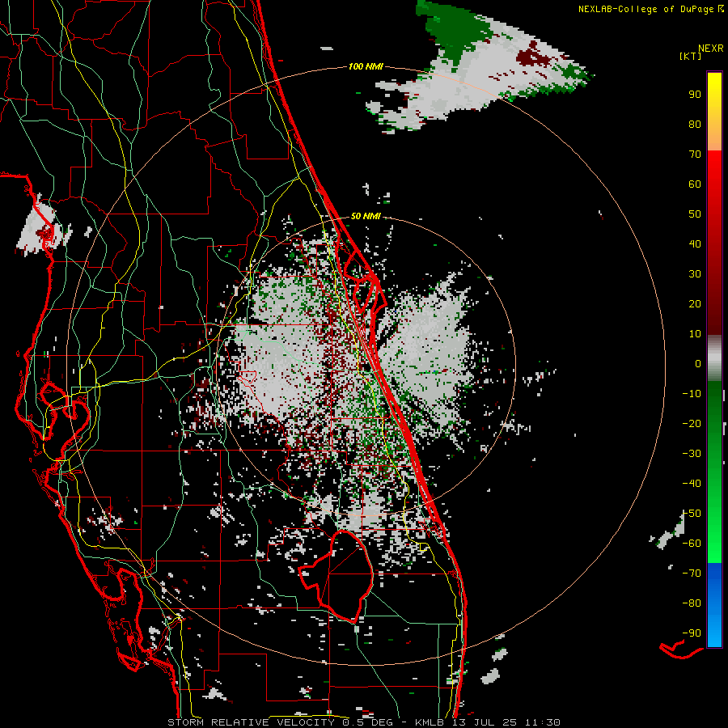Screen dimensions: 728x728
Task: Click the 13 JUL 25 date in caption
Action: click(x=485, y=722)
